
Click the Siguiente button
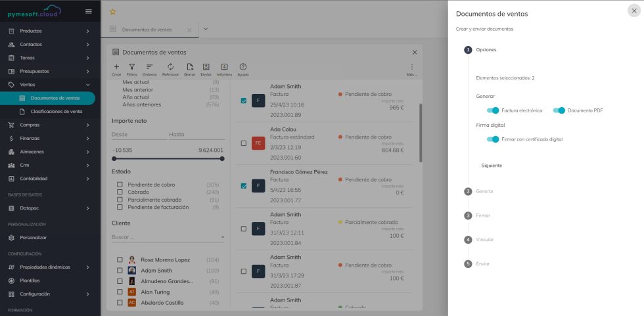492,166
